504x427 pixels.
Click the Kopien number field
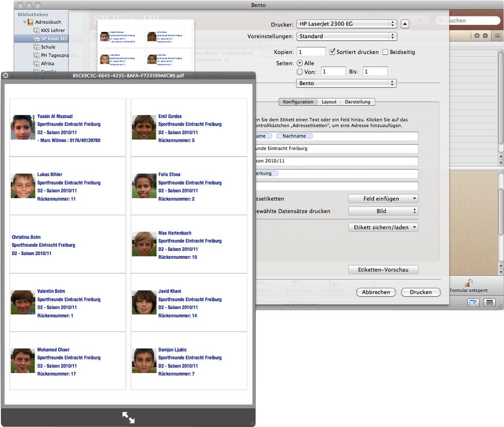(311, 52)
